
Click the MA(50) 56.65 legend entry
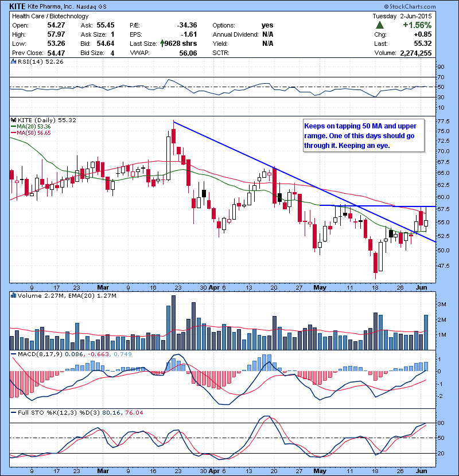tap(30, 133)
